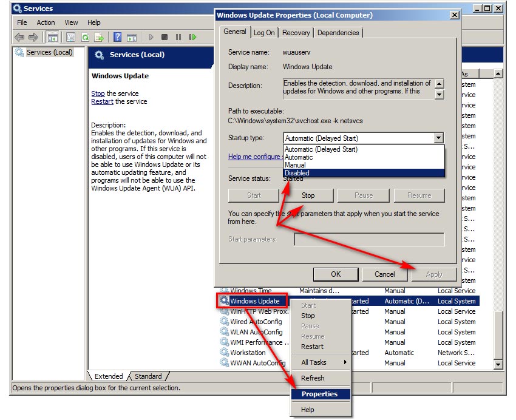
Task: Click the OK button in the dialog
Action: pyautogui.click(x=336, y=274)
